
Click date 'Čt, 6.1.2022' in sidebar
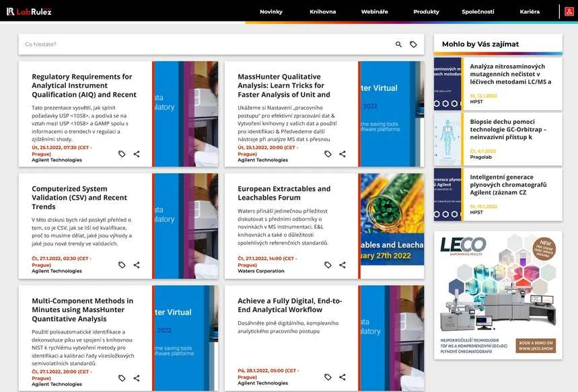coord(483,151)
